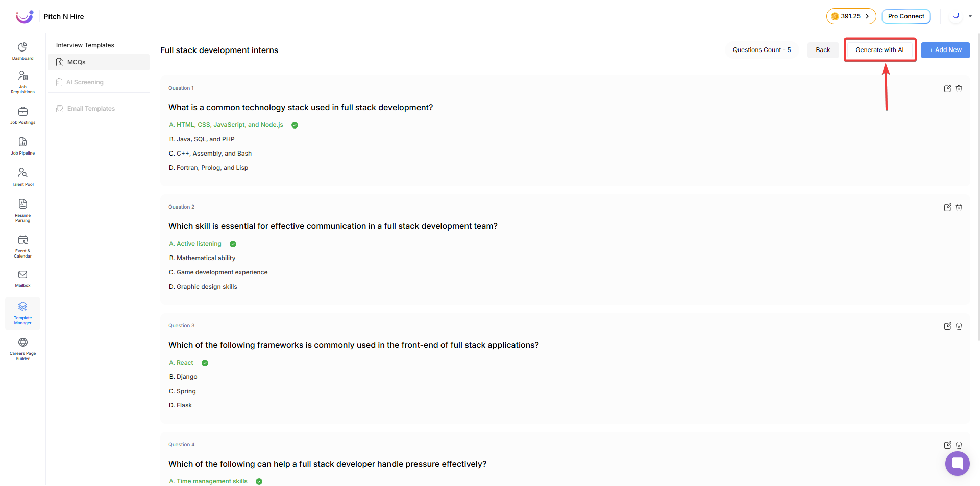Open Resume Parsing in sidebar

click(22, 210)
